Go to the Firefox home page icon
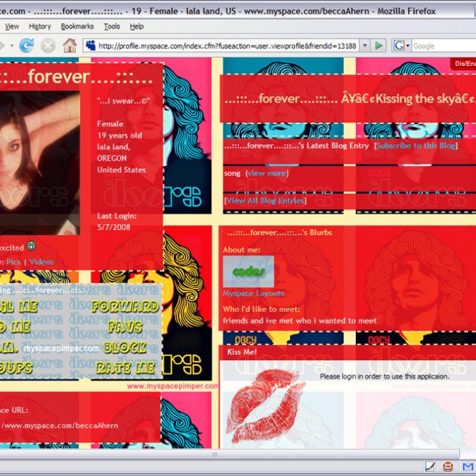476x476 pixels. [69, 46]
